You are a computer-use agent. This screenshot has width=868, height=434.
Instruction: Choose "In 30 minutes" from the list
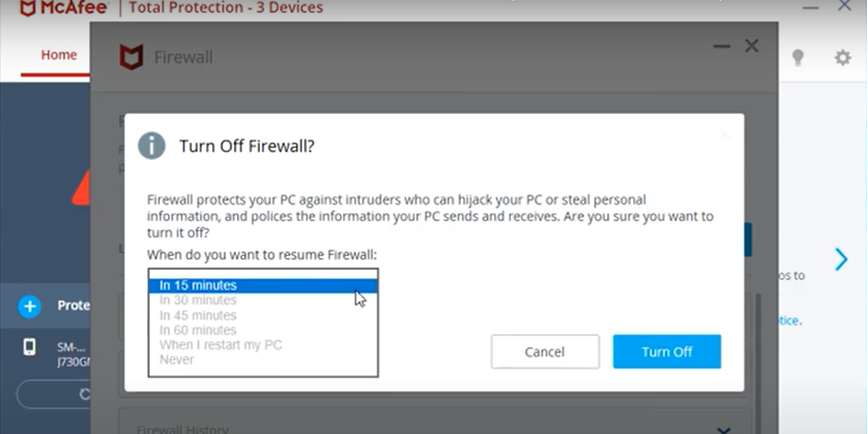(197, 300)
